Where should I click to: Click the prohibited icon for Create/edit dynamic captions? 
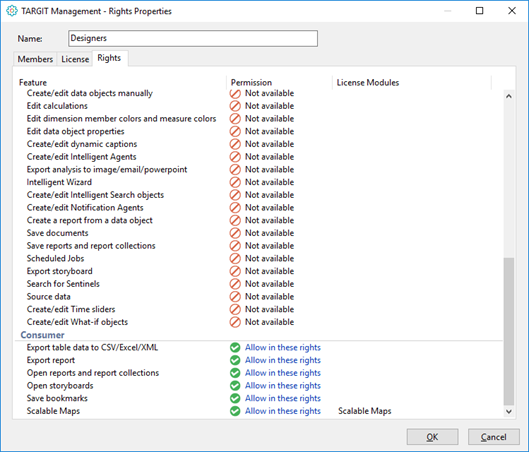click(x=235, y=144)
